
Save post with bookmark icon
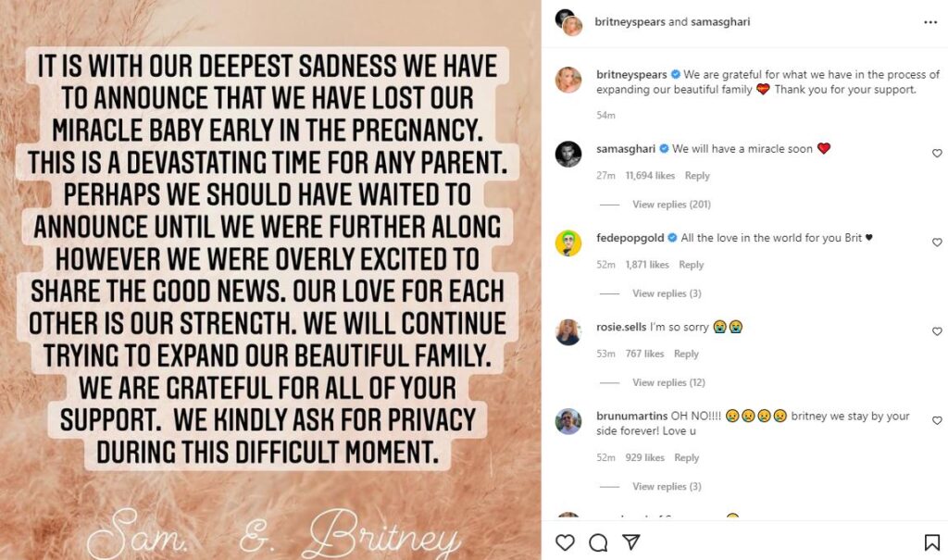pyautogui.click(x=931, y=542)
